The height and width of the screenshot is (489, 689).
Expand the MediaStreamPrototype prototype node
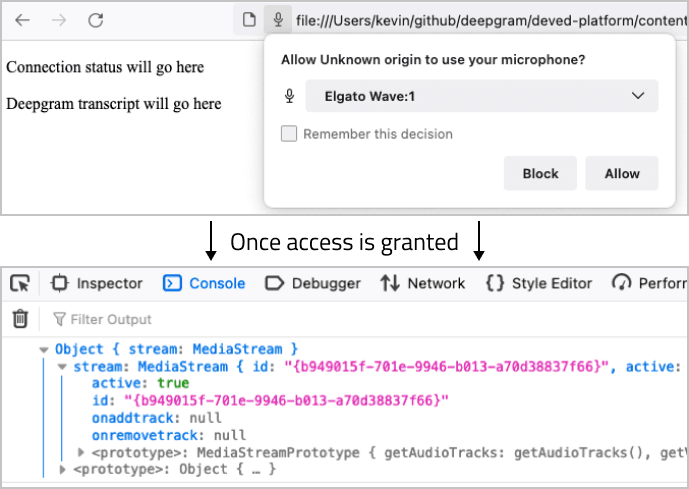(x=80, y=452)
